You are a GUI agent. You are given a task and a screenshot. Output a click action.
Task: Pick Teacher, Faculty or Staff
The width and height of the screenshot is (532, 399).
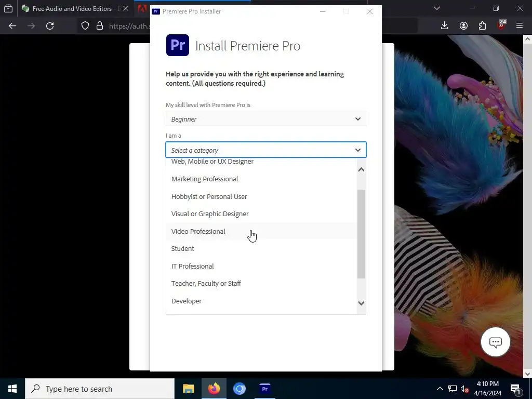(x=261, y=284)
